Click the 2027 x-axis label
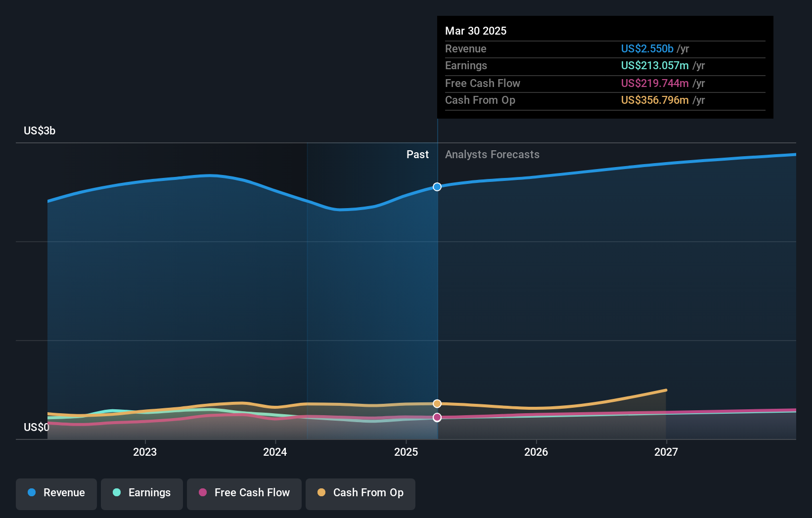The image size is (812, 518). point(666,452)
